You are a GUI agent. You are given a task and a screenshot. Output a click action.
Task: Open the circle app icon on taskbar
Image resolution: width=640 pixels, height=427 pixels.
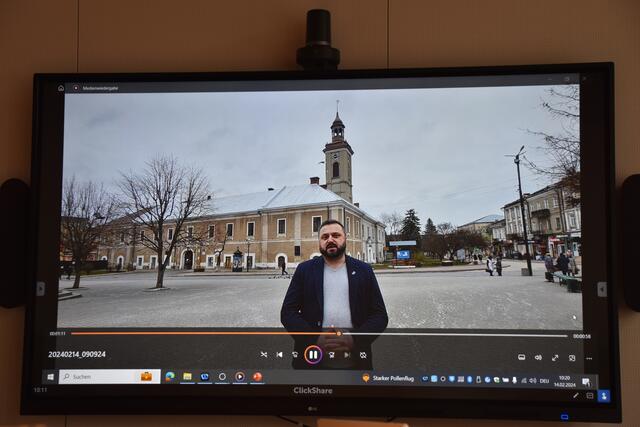coord(222,377)
